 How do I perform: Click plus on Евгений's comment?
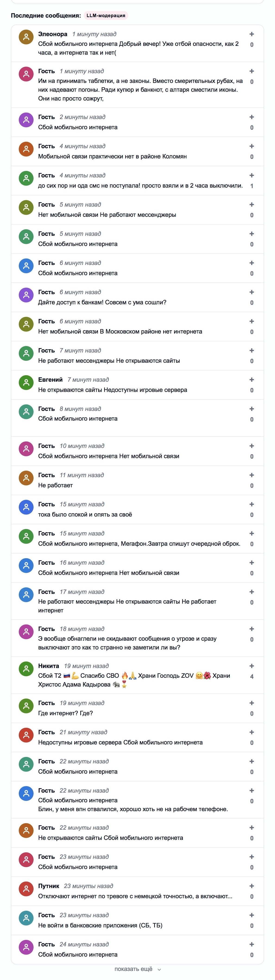[251, 380]
